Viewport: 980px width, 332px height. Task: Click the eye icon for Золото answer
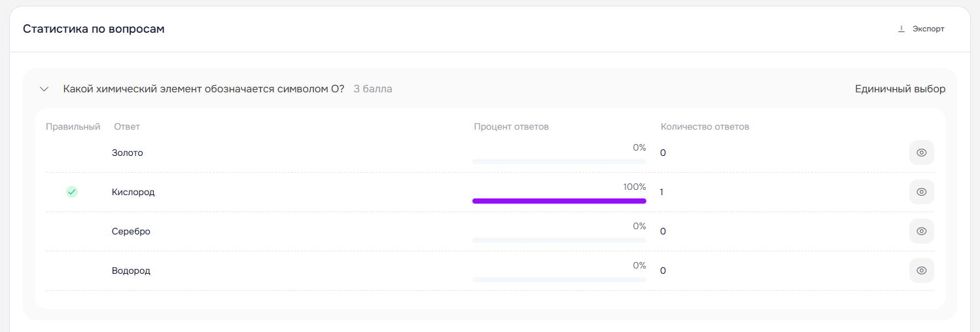click(921, 153)
